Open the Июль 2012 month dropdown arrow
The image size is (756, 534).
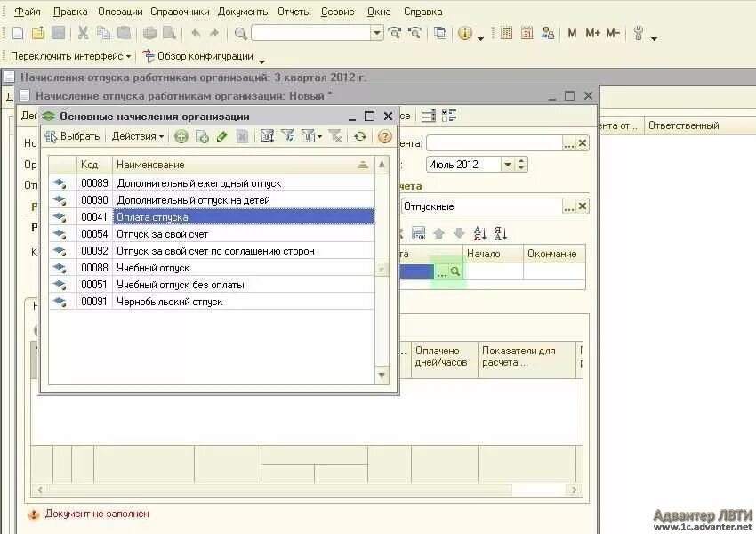[507, 165]
